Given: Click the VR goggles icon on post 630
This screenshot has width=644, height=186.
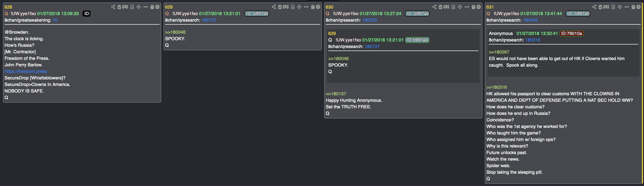Looking at the screenshot, I should pyautogui.click(x=446, y=7).
